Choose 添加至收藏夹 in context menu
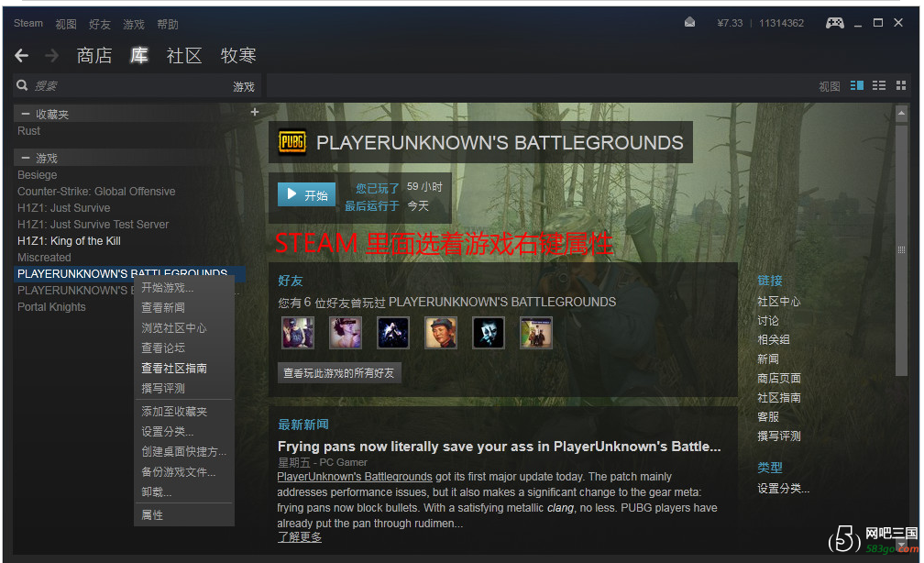The width and height of the screenshot is (924, 563). pos(184,412)
